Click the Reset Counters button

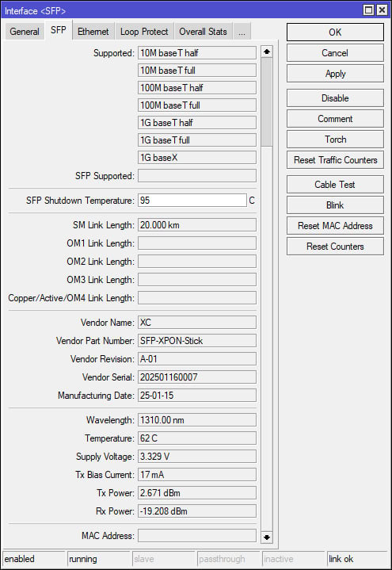pyautogui.click(x=335, y=247)
